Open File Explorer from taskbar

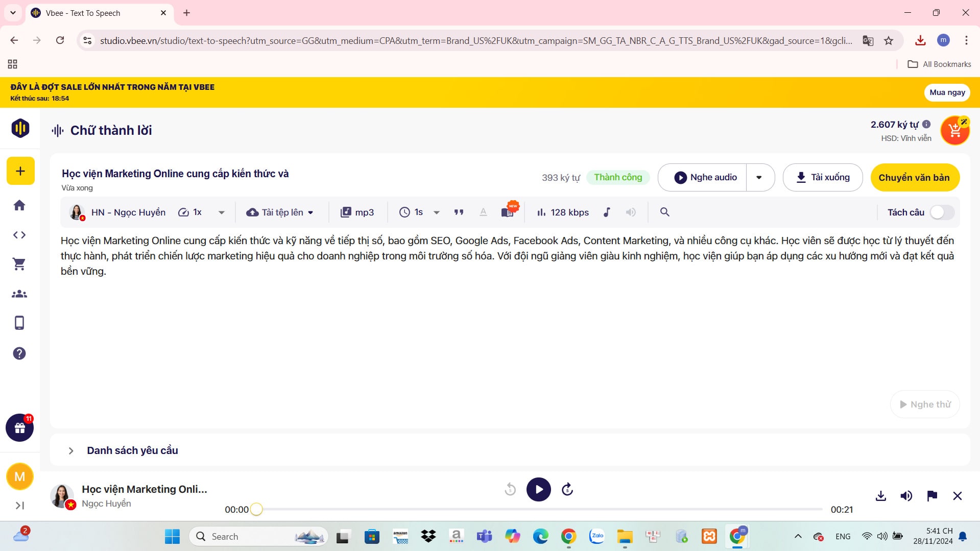624,536
